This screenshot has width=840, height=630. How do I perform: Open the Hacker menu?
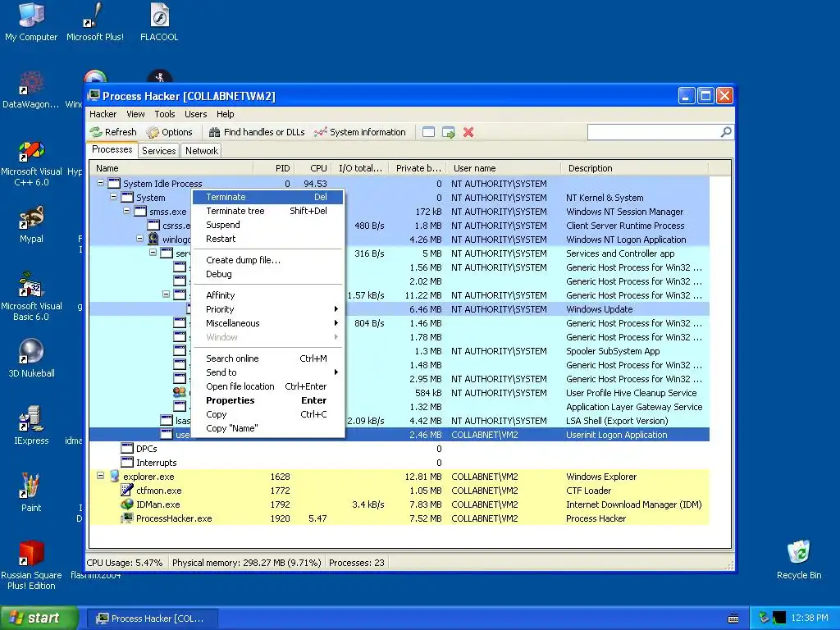(103, 114)
